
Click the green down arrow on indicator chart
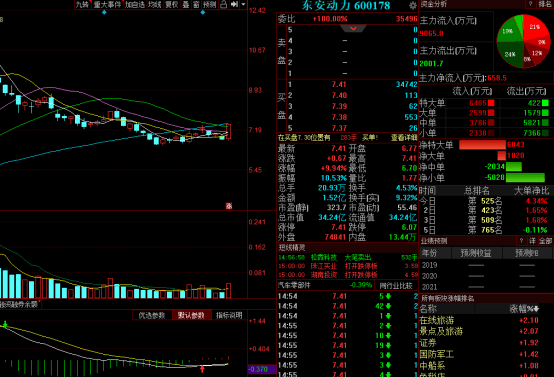[x=5, y=324]
